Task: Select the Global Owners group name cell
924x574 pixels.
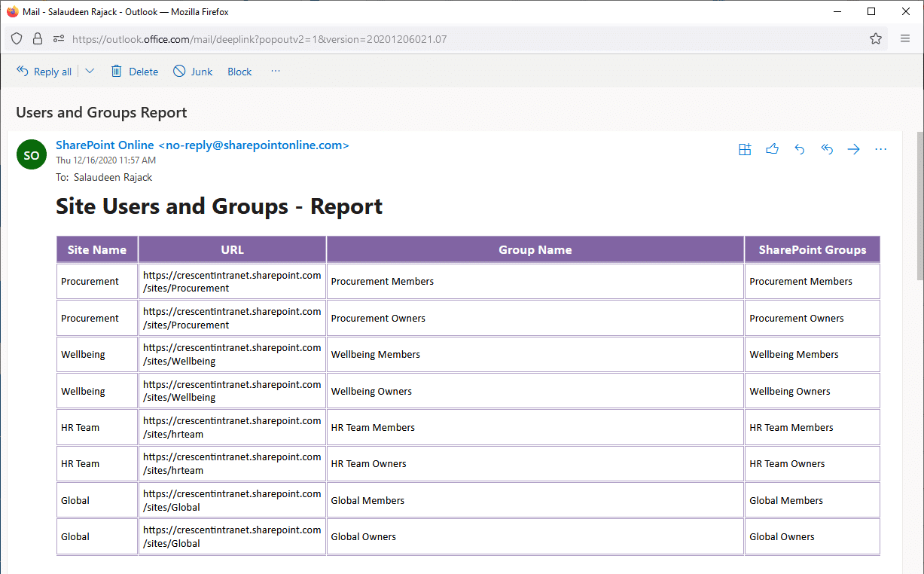Action: point(535,536)
